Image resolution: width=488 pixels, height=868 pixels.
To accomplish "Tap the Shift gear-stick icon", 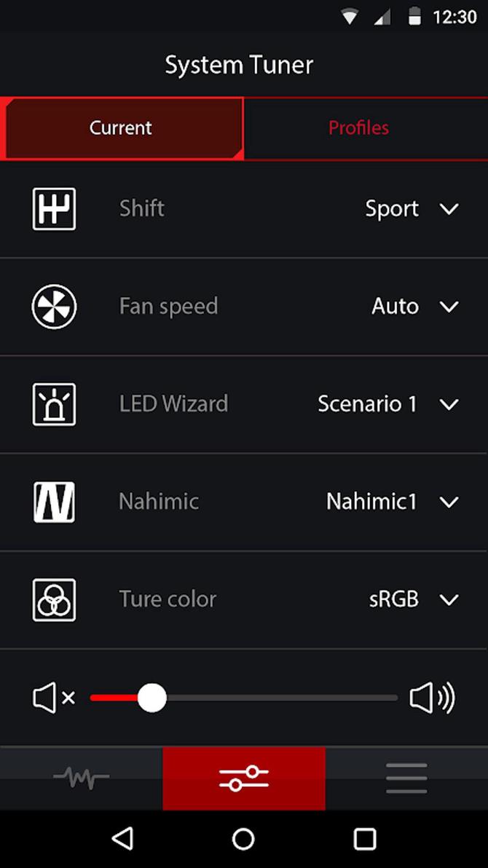I will (54, 209).
